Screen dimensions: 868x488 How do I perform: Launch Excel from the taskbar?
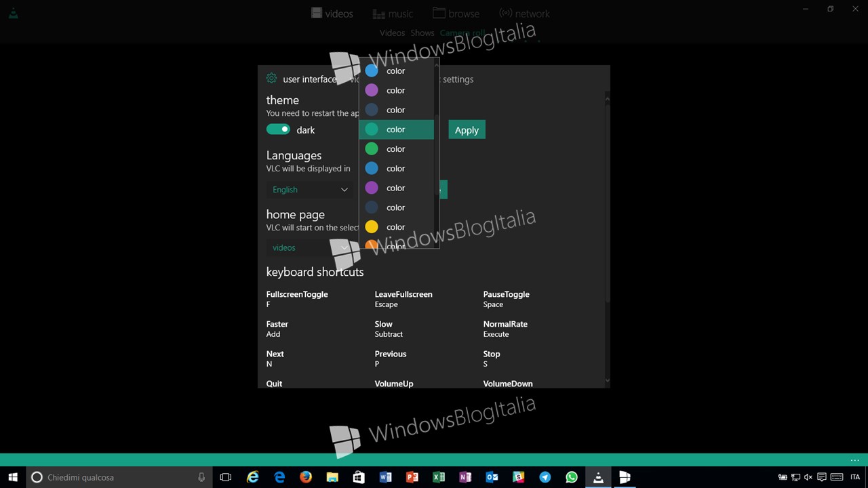pos(439,477)
